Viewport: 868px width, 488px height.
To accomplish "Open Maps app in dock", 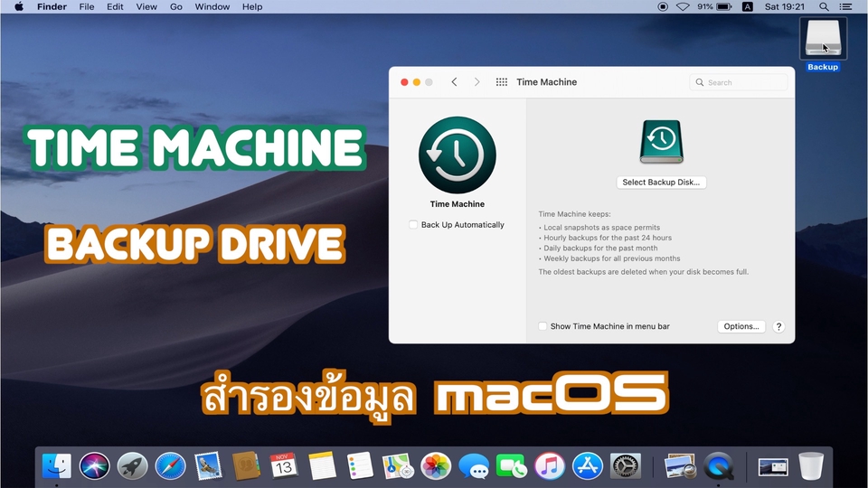I will (398, 466).
